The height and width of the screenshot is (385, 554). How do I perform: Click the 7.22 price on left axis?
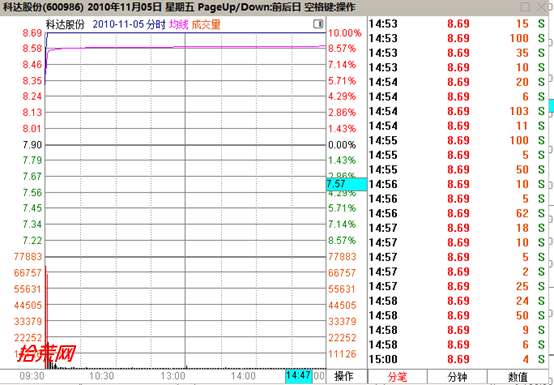(x=33, y=241)
